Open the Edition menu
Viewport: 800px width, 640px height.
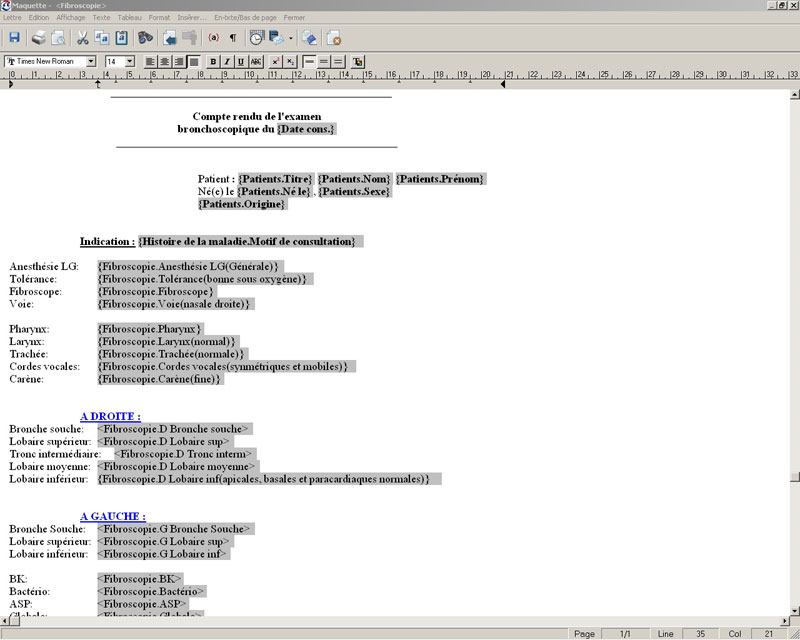click(39, 17)
